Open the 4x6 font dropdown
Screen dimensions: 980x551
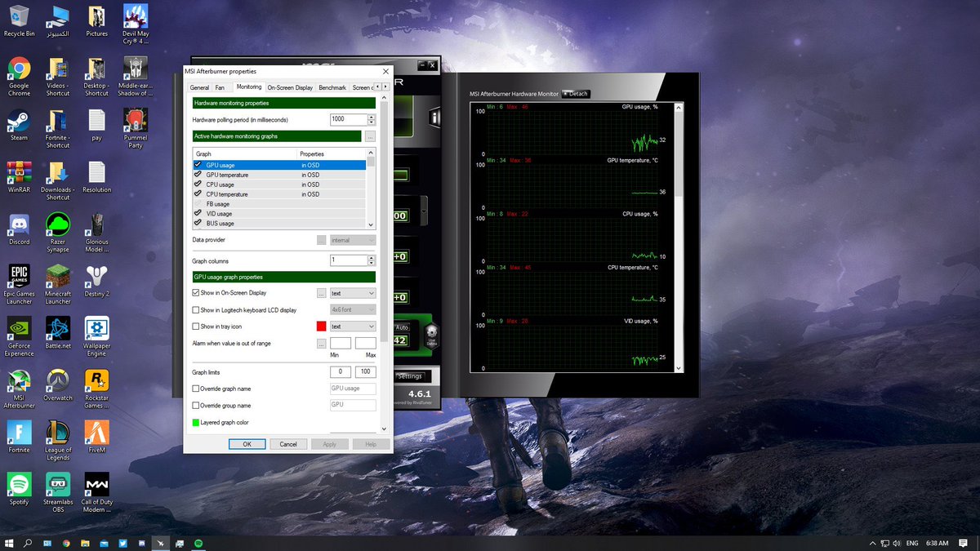(353, 309)
